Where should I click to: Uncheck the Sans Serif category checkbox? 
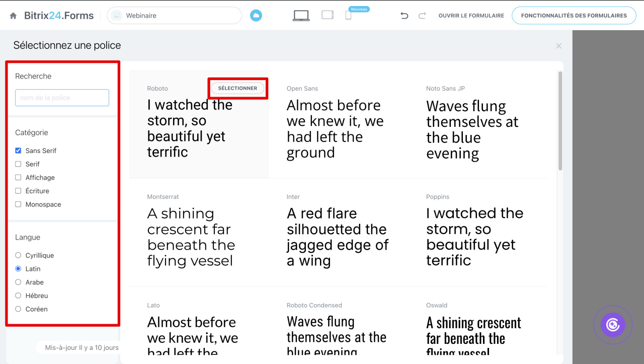click(18, 151)
